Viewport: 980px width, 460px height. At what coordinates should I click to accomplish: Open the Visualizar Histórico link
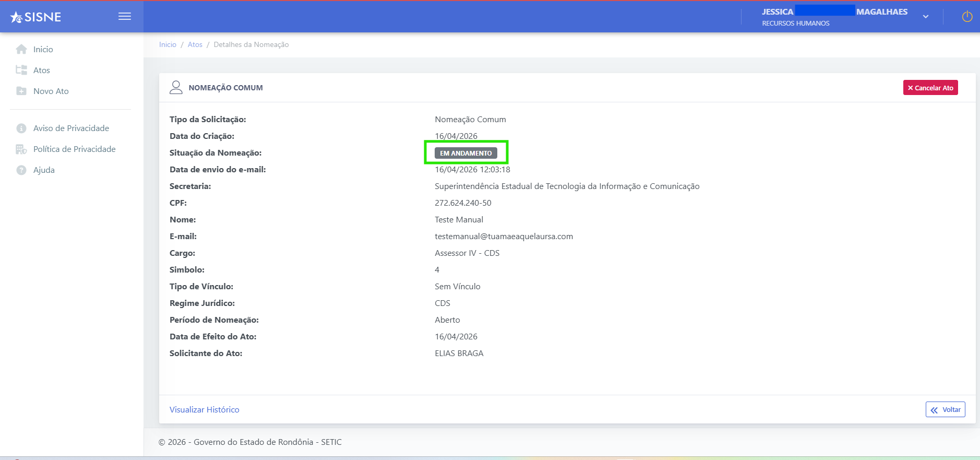click(x=205, y=409)
